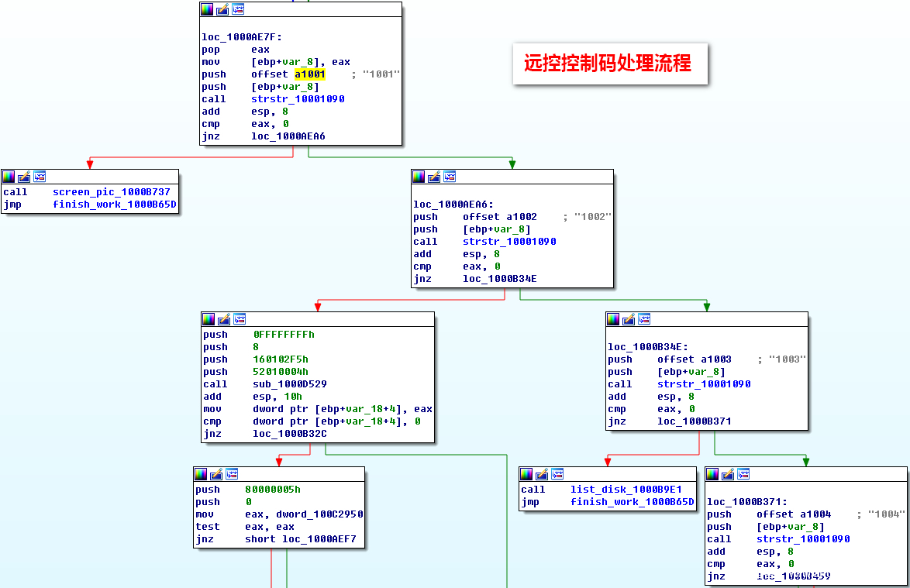Click finish_work_1000B65D below list_disk call

[x=632, y=502]
